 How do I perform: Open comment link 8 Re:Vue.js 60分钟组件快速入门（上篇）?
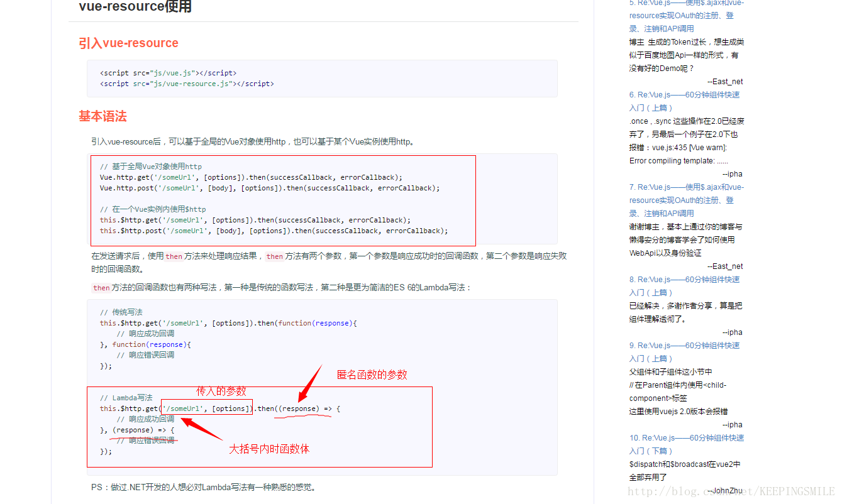[685, 286]
